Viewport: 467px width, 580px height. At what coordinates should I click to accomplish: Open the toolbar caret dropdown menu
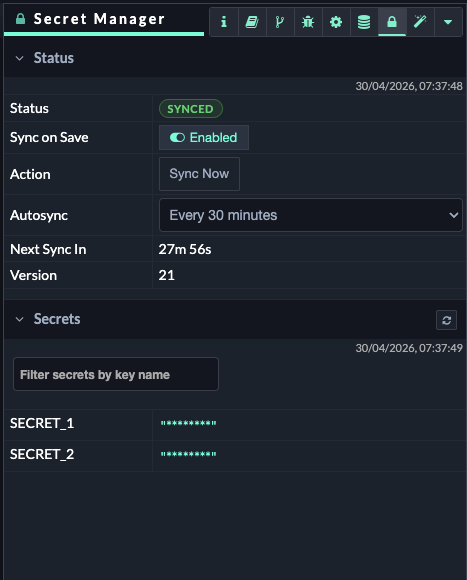448,22
